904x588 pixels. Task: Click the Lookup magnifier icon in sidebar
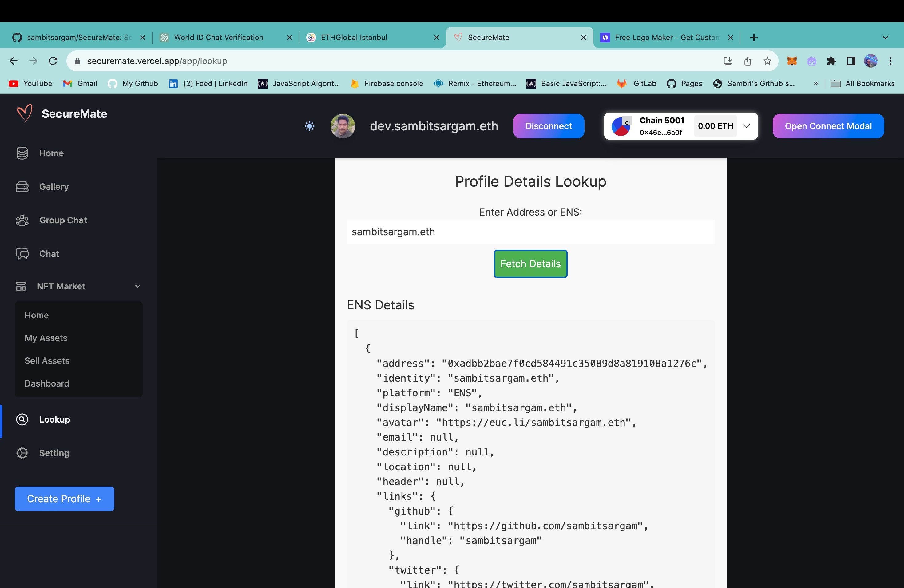22,419
